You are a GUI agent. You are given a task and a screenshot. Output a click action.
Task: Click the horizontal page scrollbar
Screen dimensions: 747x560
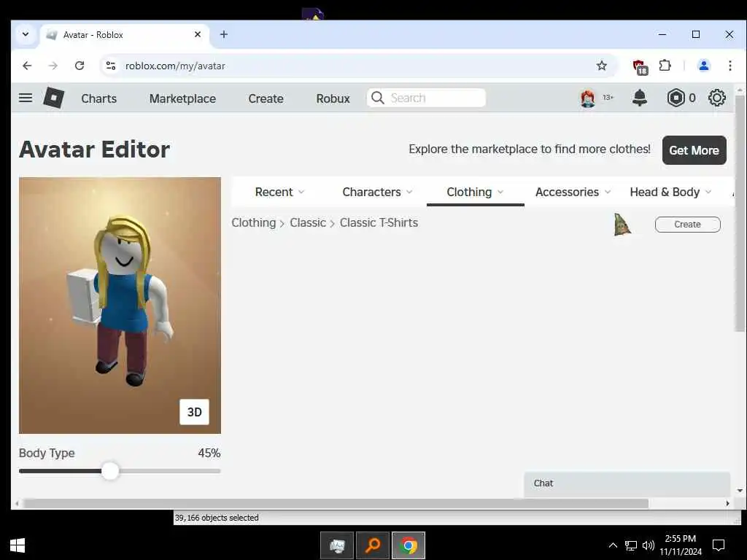(x=336, y=503)
